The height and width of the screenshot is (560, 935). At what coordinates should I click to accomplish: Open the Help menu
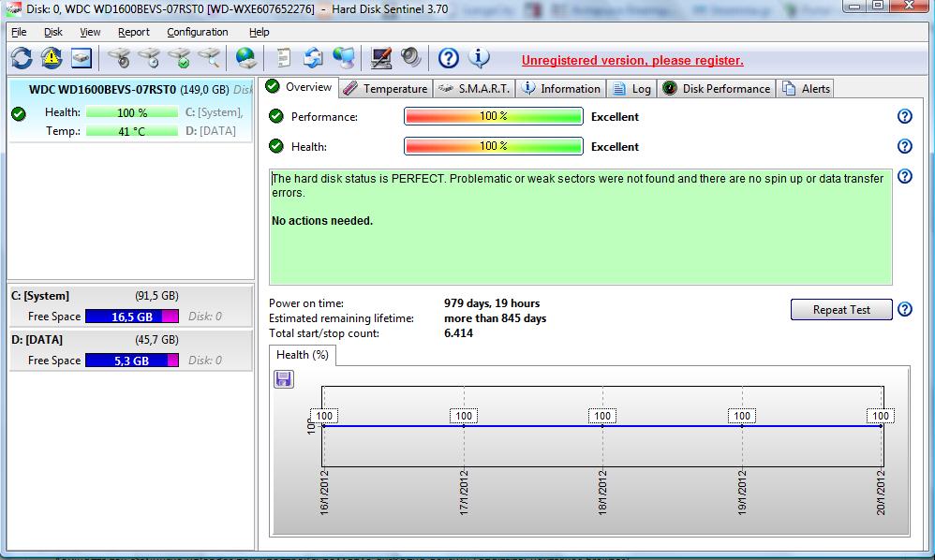pyautogui.click(x=259, y=32)
